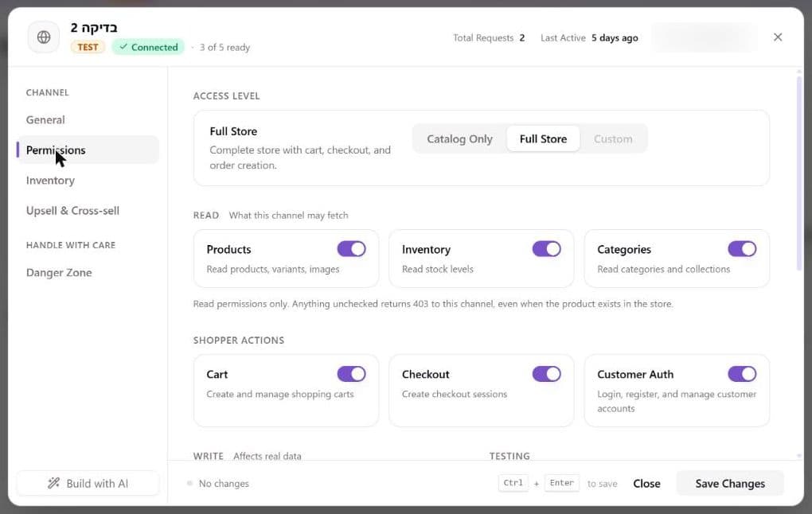Screen dimensions: 812x514
Task: Close the channel settings dialog
Action: pos(777,37)
